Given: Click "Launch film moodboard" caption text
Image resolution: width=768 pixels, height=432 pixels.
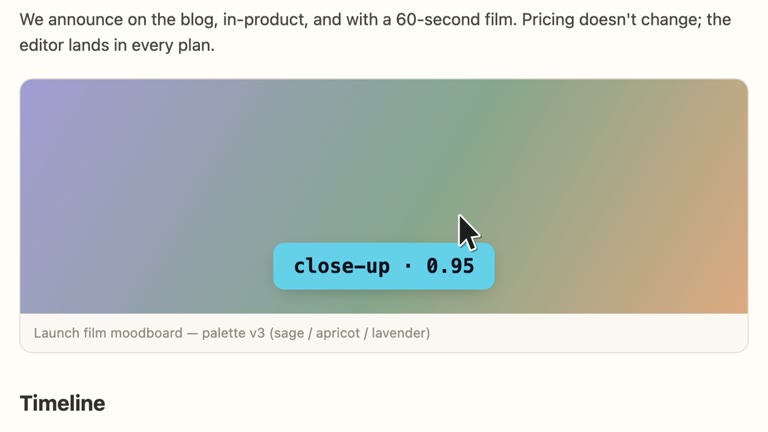Looking at the screenshot, I should (x=108, y=333).
